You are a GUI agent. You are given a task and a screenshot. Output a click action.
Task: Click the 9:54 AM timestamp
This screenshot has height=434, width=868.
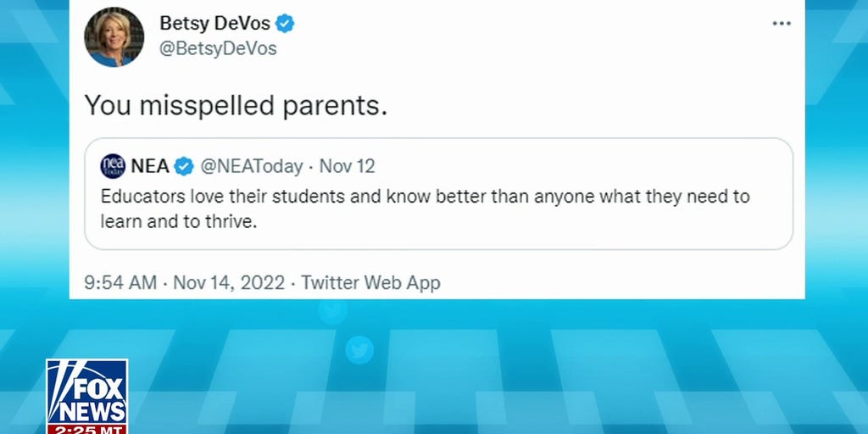121,282
